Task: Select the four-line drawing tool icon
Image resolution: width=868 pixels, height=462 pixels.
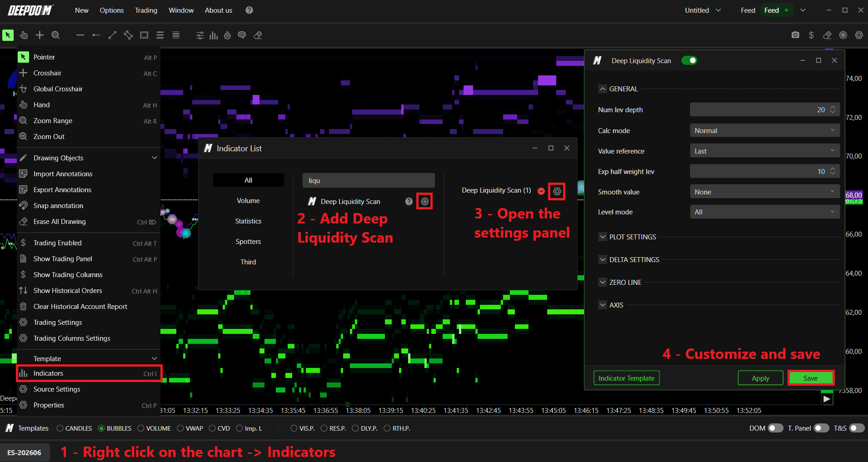Action: [176, 35]
